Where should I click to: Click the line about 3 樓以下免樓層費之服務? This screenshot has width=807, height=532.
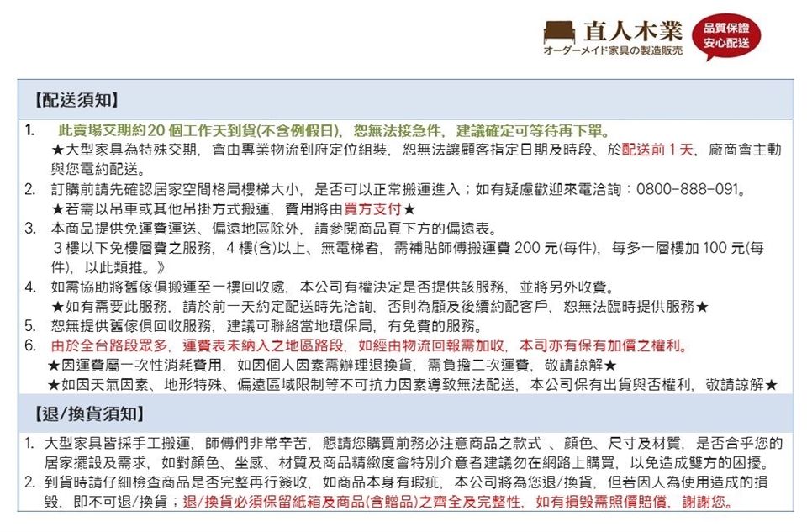[x=403, y=249]
